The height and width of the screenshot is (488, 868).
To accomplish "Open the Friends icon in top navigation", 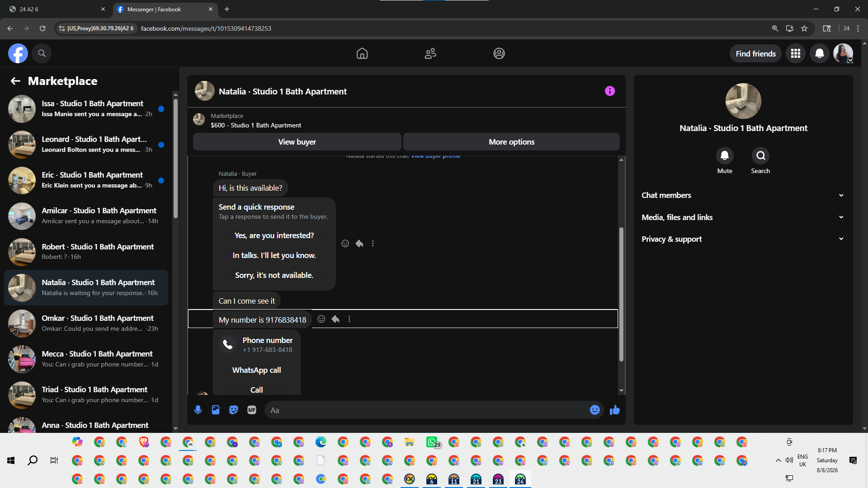I will (x=430, y=53).
